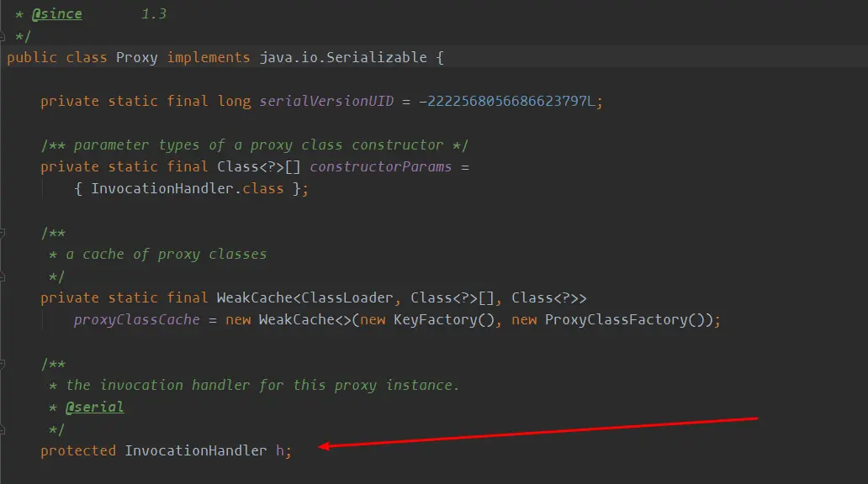The height and width of the screenshot is (484, 868).
Task: Click the KeyFactory() constructor call
Action: click(444, 319)
